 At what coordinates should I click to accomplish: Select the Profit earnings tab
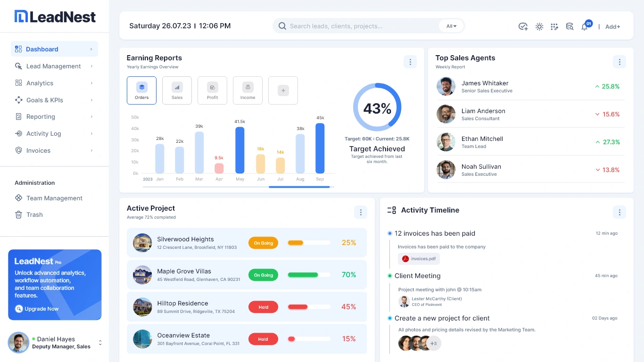click(x=212, y=90)
